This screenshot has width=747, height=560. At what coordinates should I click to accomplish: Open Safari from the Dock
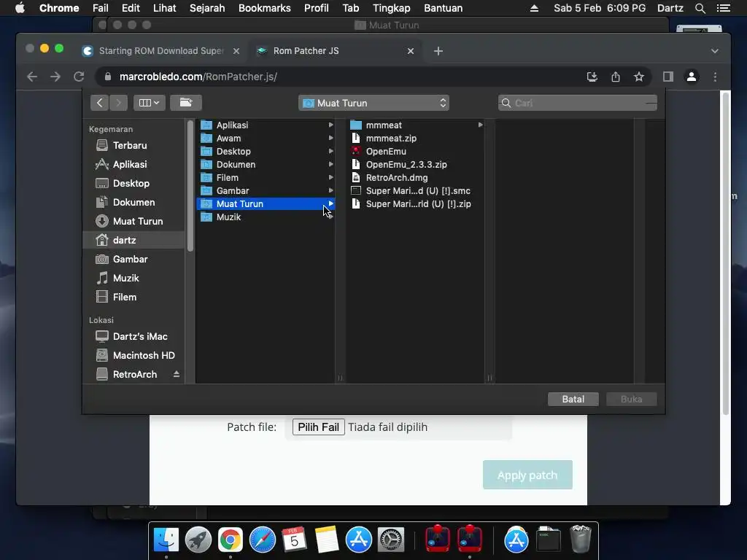tap(263, 540)
